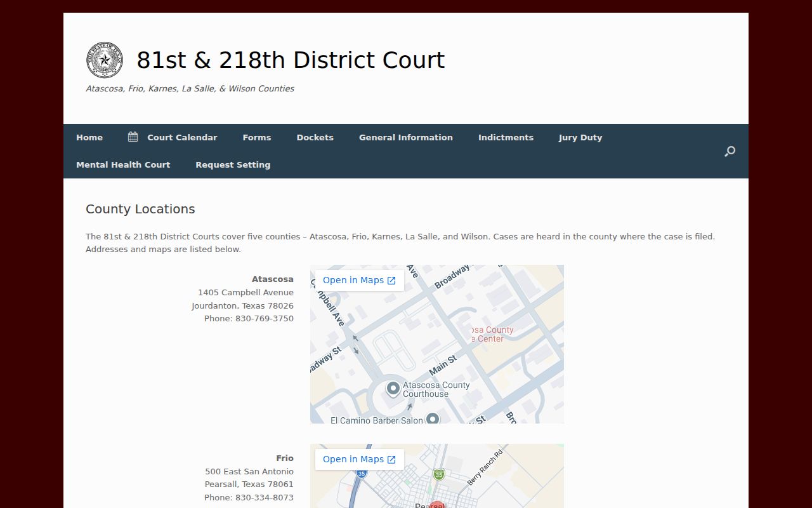Click the State of Texas seal logo
Viewport: 812px width, 508px height.
click(105, 60)
